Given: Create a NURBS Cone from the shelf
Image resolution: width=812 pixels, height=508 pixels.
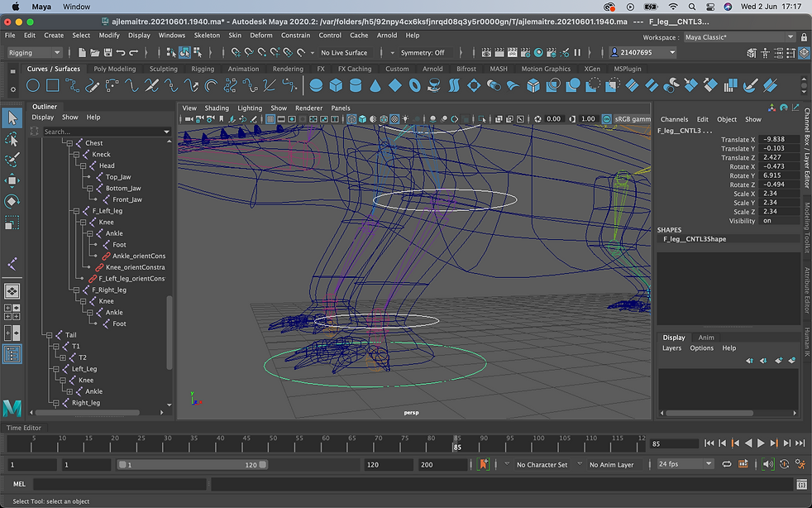Looking at the screenshot, I should 375,85.
